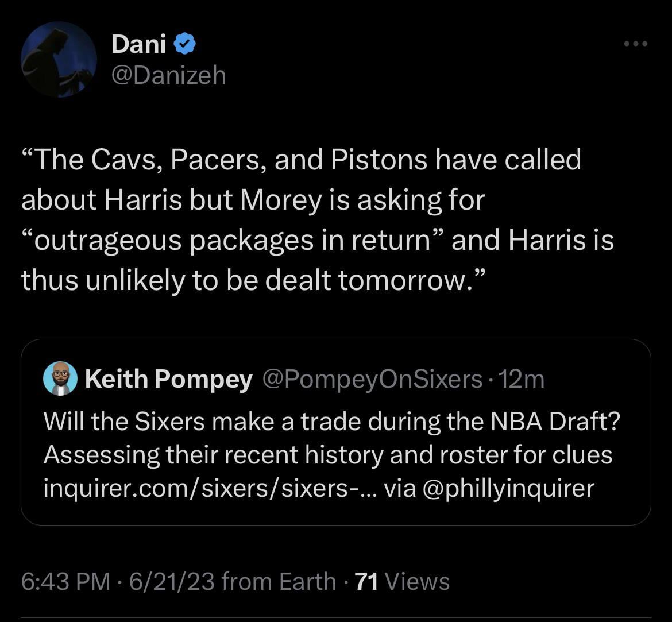Click the blue verified badge
This screenshot has height=622, width=672.
pos(185,44)
